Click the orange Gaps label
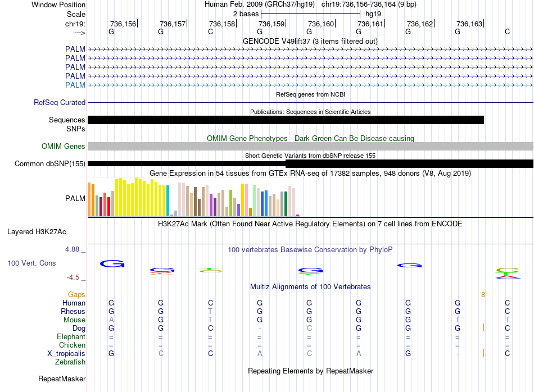The image size is (534, 392). coord(76,295)
